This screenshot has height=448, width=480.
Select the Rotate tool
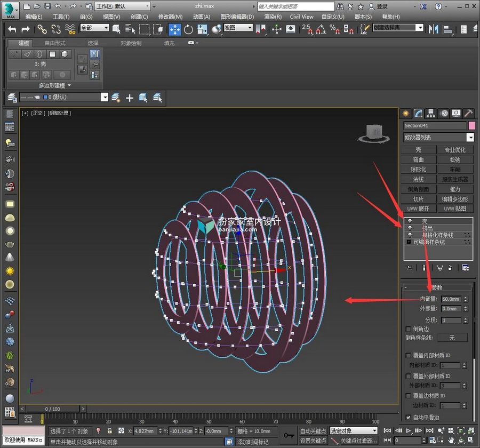coord(188,29)
